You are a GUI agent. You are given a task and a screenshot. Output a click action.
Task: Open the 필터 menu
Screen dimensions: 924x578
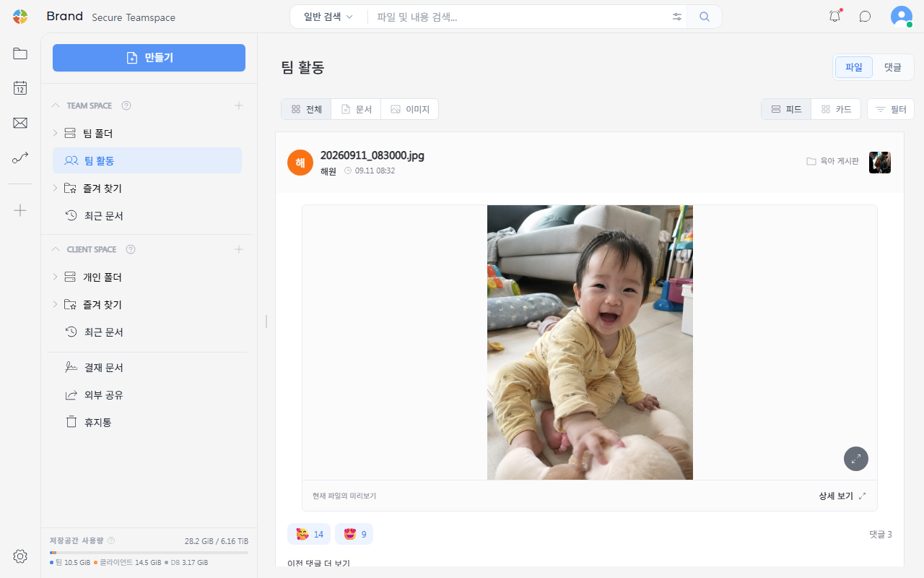coord(891,109)
